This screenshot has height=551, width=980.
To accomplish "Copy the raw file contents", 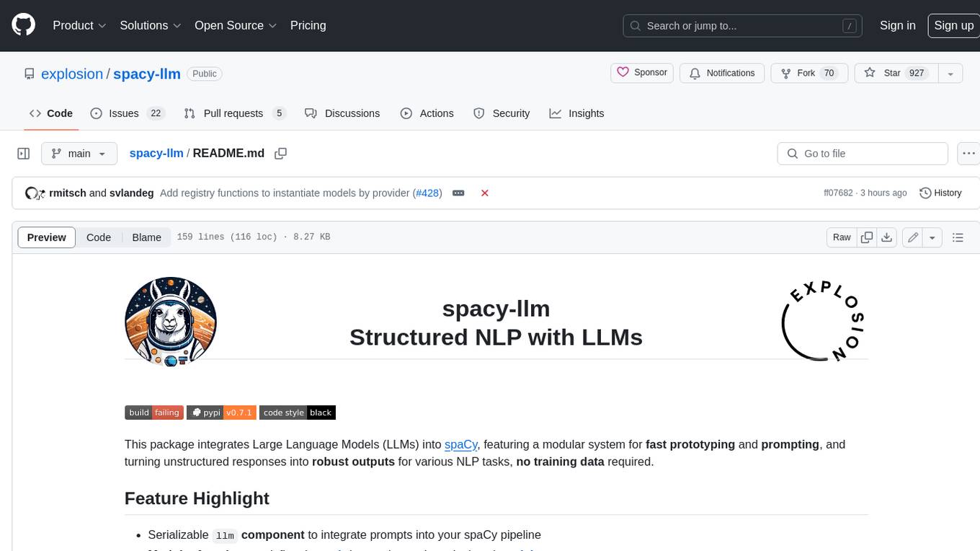I will (x=867, y=237).
